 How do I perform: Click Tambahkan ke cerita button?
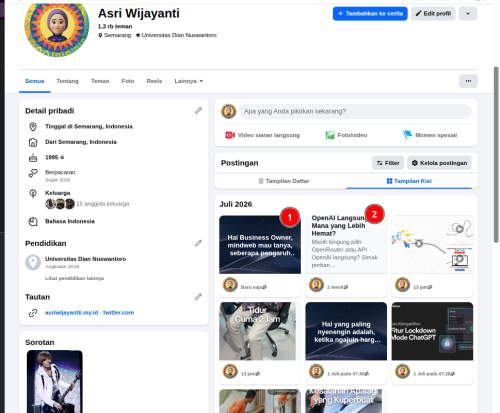pyautogui.click(x=370, y=14)
